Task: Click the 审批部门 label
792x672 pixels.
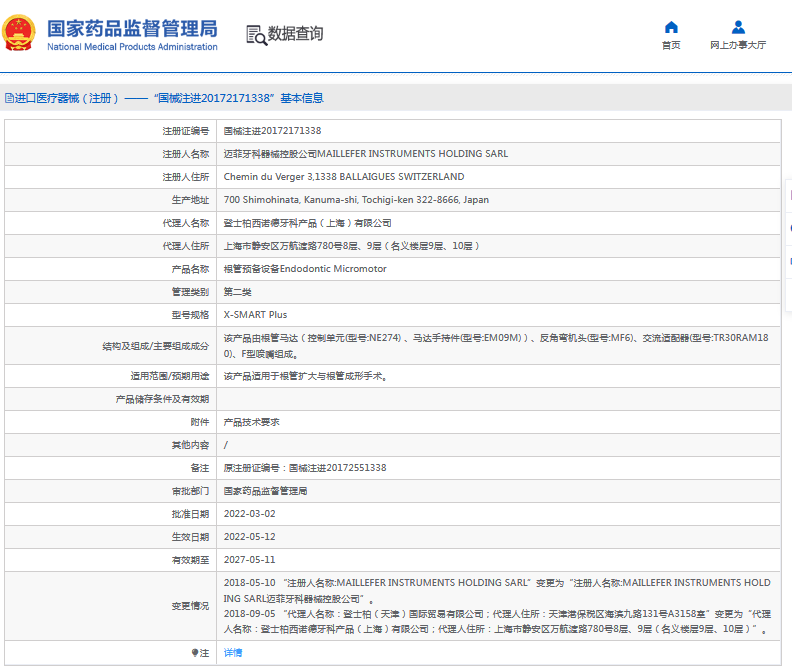Action: tap(190, 491)
